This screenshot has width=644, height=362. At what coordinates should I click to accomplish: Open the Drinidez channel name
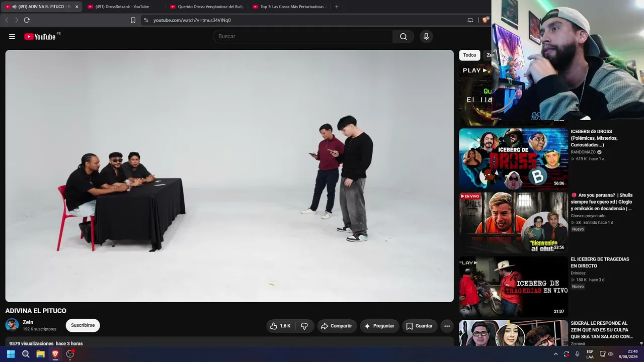pos(578,273)
